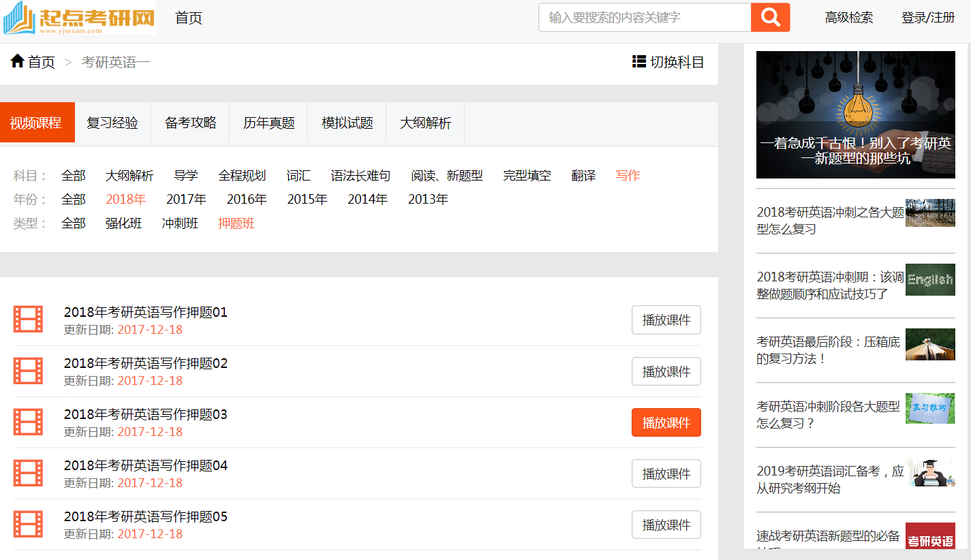Open the 模拟试题 tab
Screen dimensions: 971x560
pos(347,123)
